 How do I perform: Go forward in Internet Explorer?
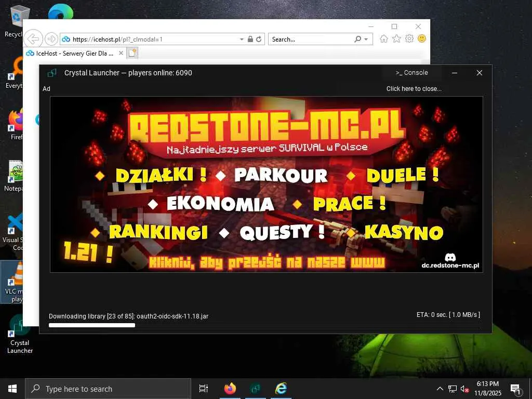51,39
